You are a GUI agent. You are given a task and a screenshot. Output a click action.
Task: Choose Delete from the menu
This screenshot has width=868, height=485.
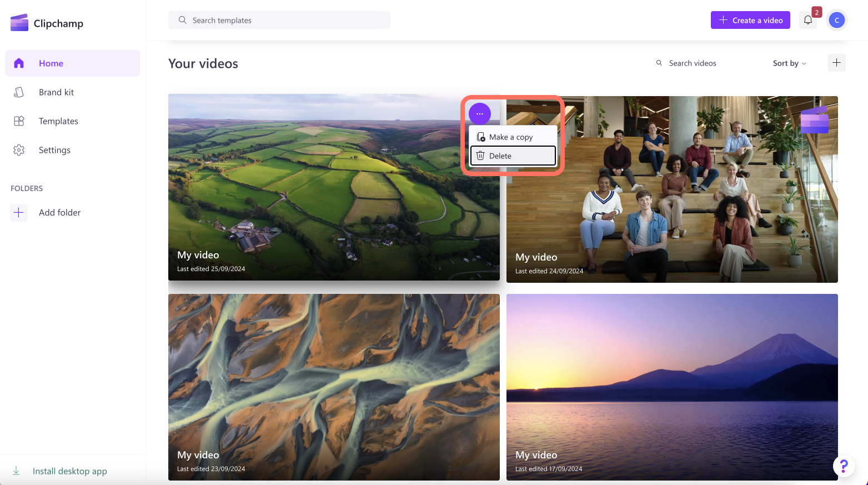point(513,156)
